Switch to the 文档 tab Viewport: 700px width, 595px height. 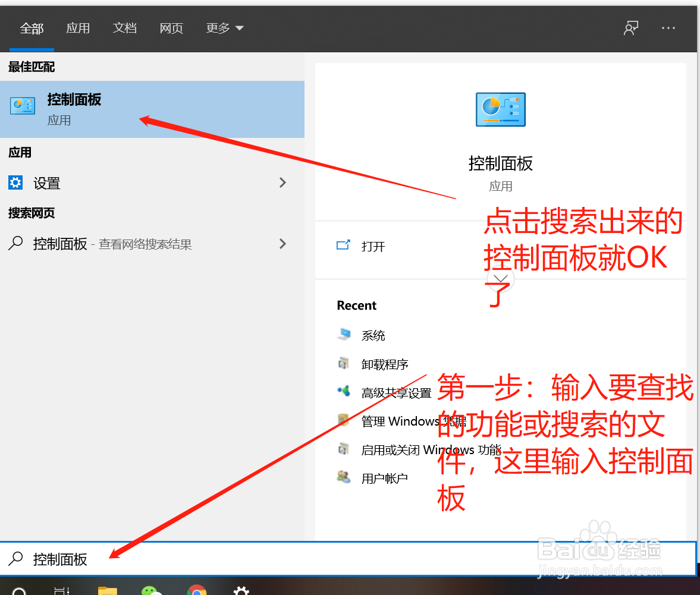click(x=125, y=28)
